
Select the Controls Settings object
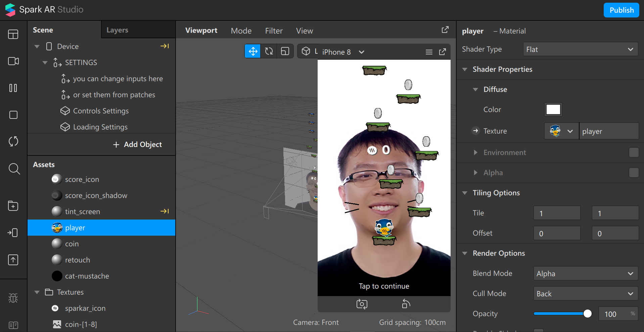[x=101, y=111]
